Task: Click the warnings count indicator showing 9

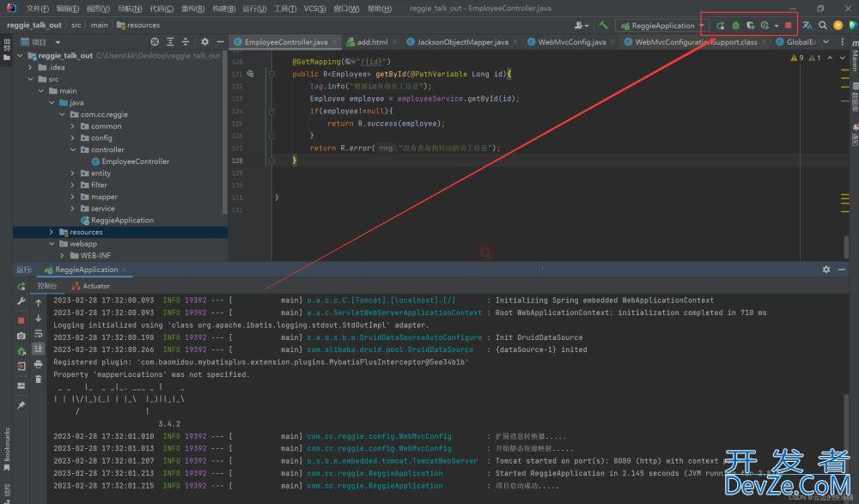Action: [x=797, y=58]
